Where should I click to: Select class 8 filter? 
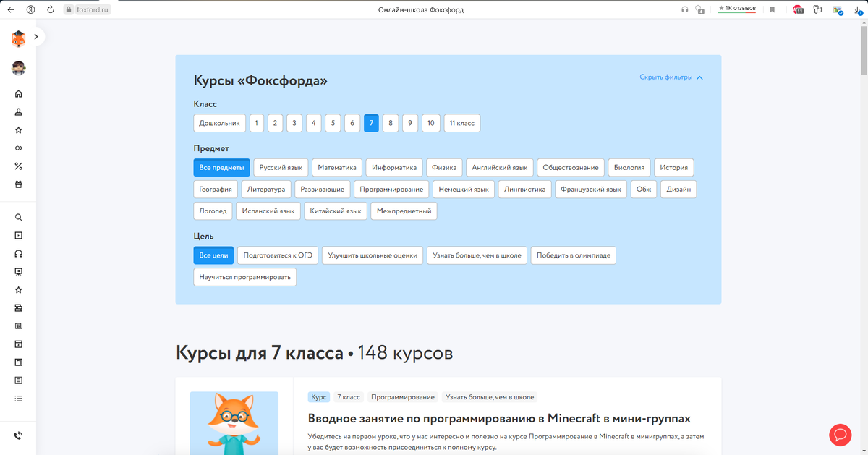coord(391,123)
